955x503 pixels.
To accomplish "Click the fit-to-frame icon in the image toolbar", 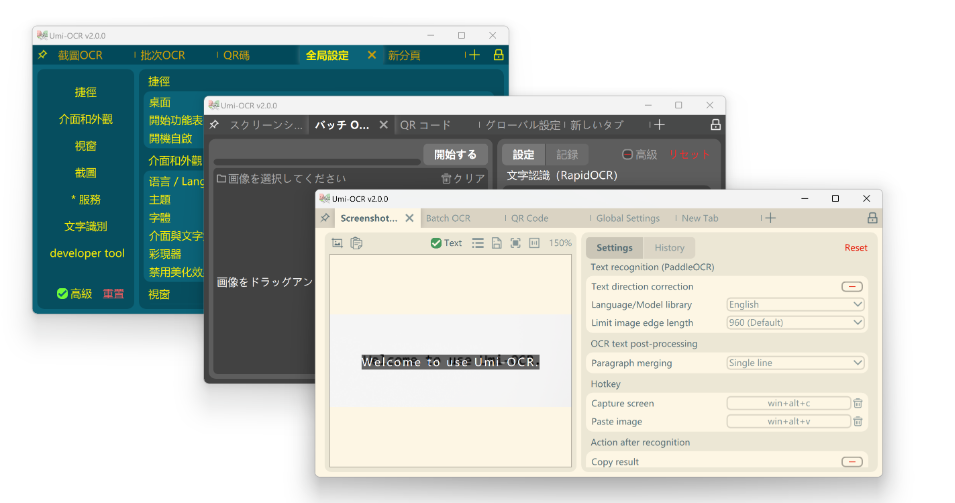I will [x=515, y=243].
